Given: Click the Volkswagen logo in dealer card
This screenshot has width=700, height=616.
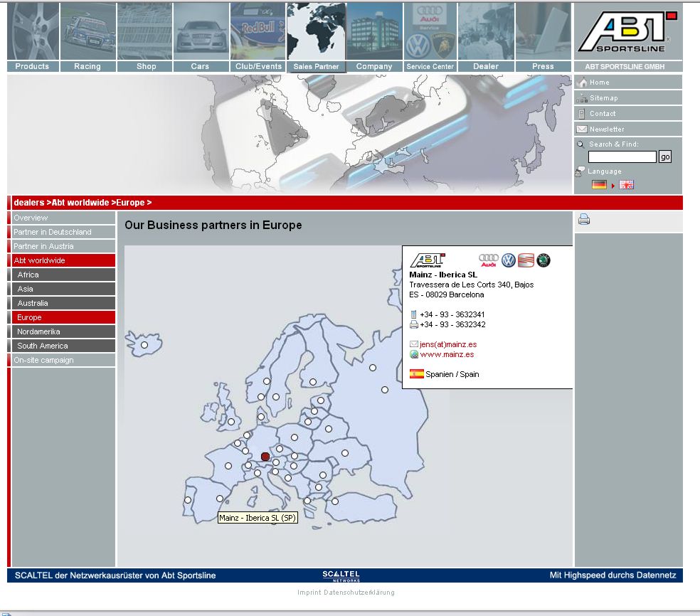Looking at the screenshot, I should click(x=509, y=260).
